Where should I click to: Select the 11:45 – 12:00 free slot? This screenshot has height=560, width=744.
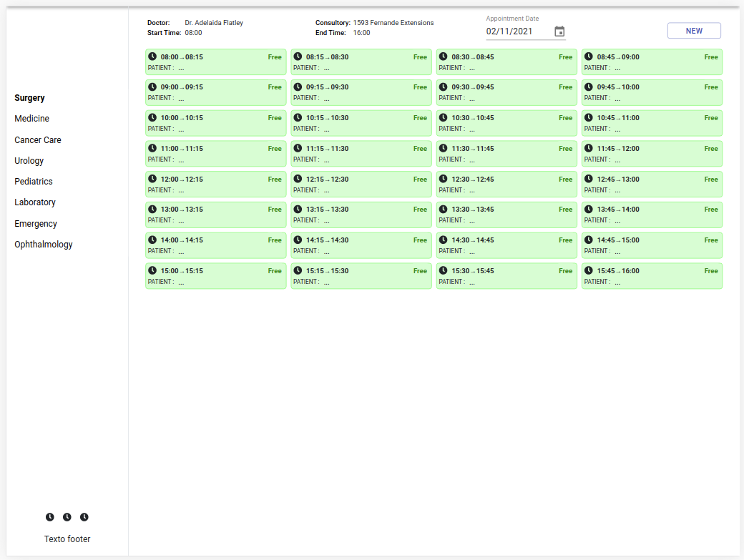click(x=652, y=154)
